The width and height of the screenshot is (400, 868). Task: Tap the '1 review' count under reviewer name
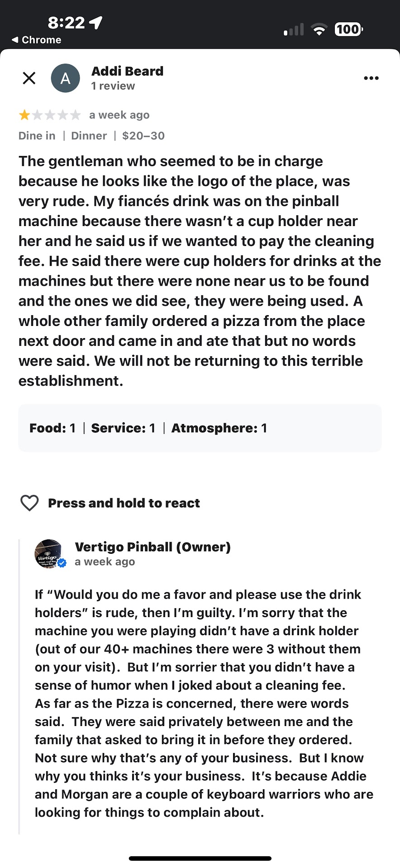(113, 86)
